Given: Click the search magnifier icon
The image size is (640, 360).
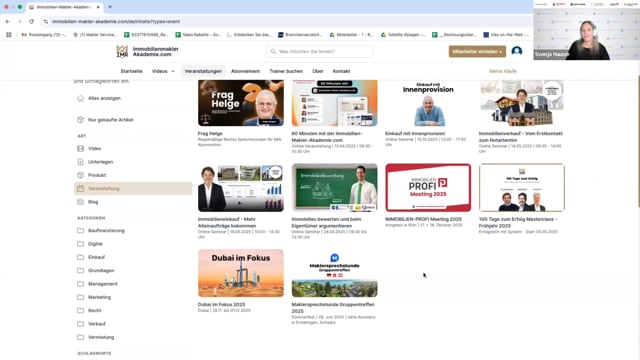Looking at the screenshot, I should pyautogui.click(x=273, y=51).
